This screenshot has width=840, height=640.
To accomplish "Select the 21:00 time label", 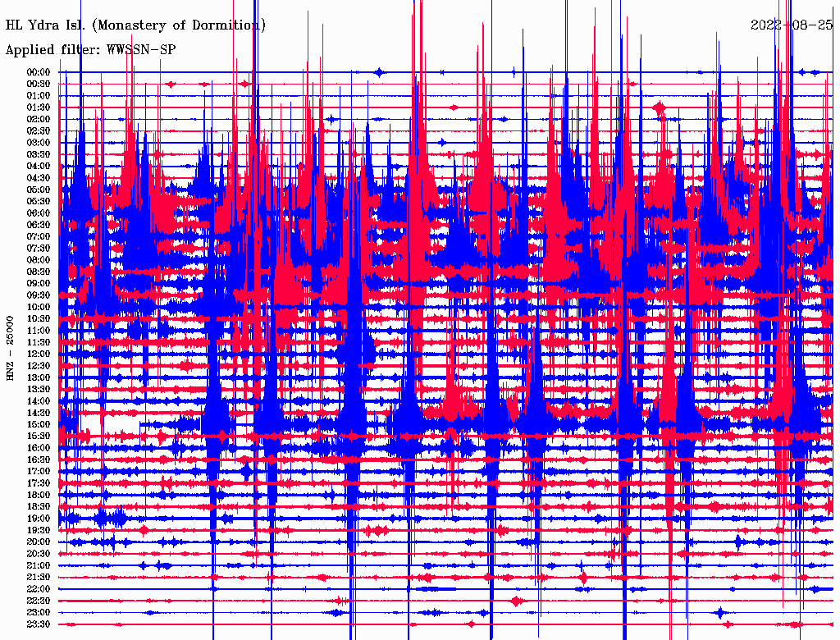I will pos(39,566).
